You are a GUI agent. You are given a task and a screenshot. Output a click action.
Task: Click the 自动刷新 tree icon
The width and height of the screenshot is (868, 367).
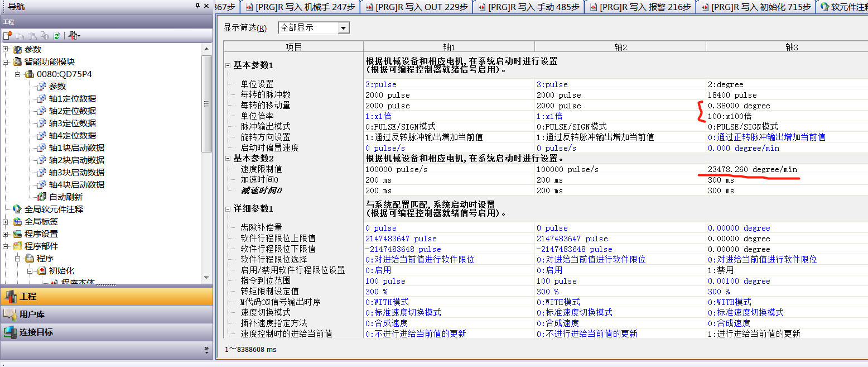[42, 197]
